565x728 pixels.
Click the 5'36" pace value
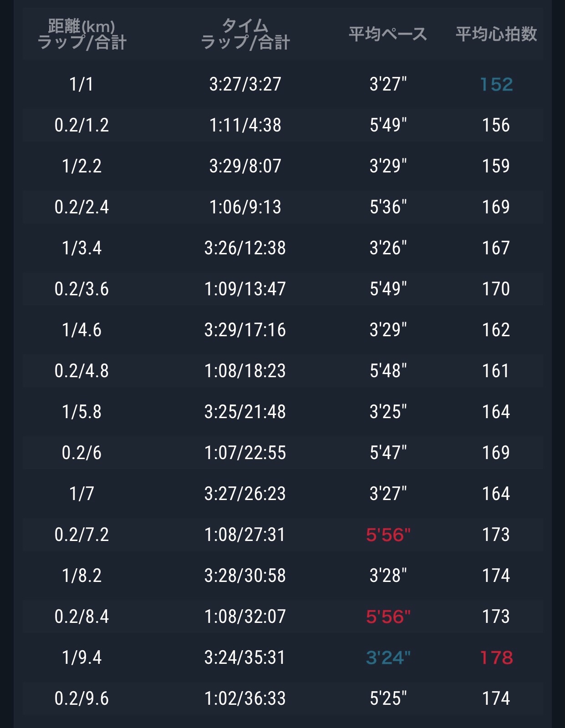(x=388, y=207)
